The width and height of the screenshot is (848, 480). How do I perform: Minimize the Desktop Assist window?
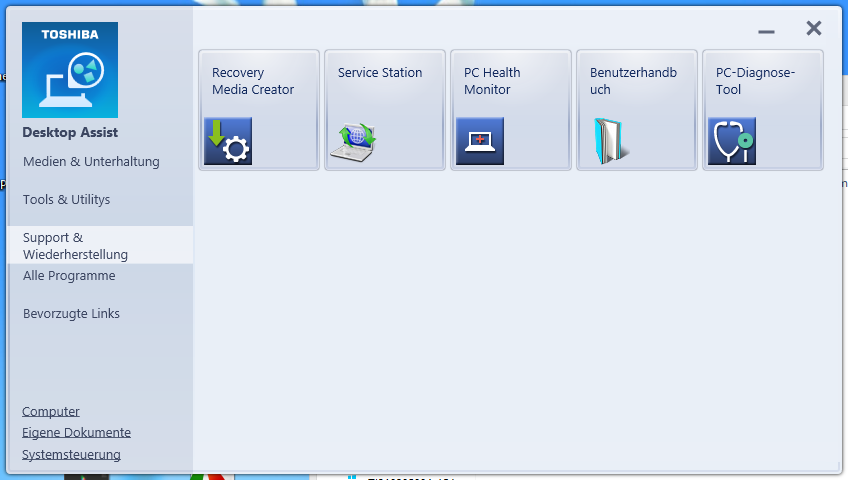766,32
